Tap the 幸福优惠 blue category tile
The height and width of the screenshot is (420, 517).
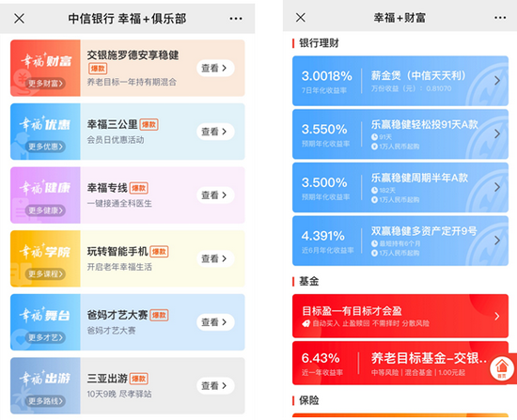[x=45, y=132]
